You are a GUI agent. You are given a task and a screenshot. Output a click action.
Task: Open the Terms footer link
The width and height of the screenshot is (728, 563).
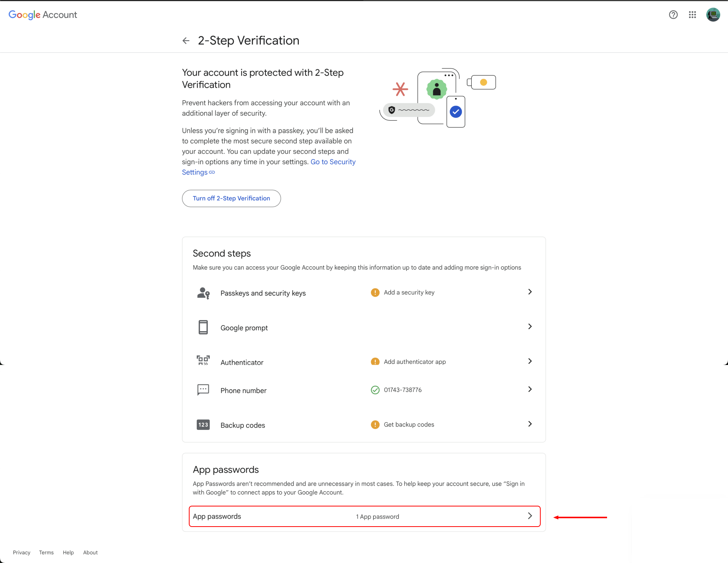pyautogui.click(x=46, y=552)
